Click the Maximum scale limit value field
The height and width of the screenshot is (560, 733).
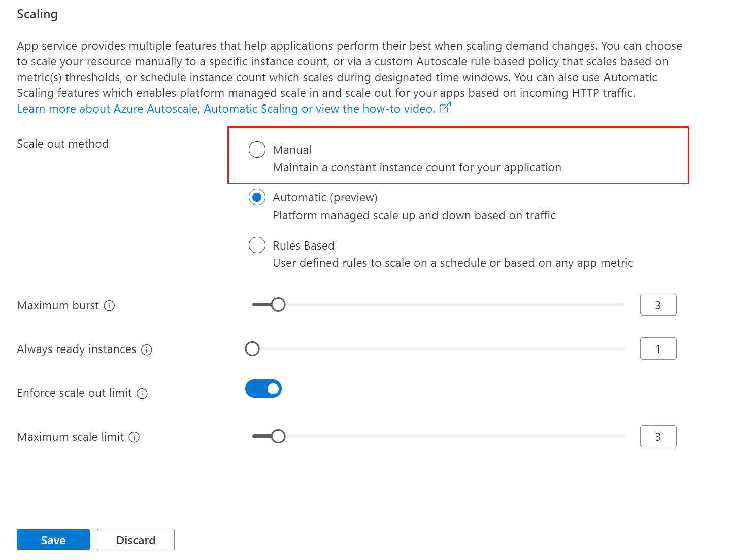(658, 436)
